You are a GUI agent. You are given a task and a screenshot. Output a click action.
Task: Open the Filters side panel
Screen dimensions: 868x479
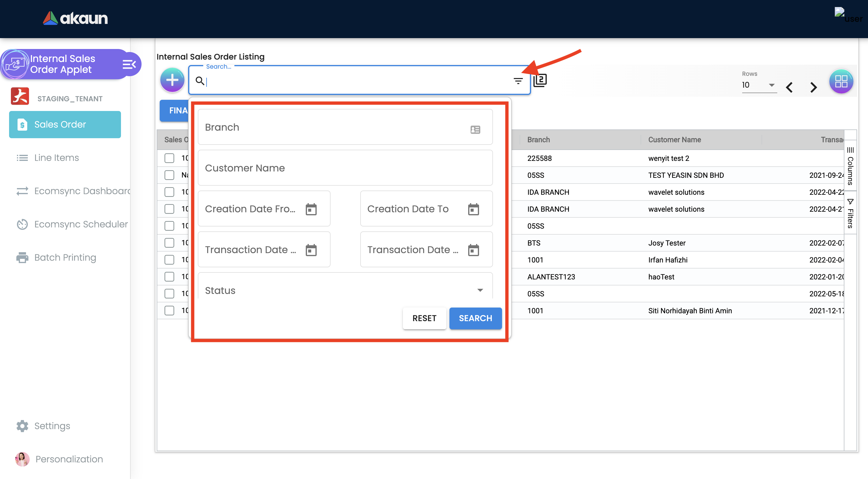pyautogui.click(x=850, y=213)
